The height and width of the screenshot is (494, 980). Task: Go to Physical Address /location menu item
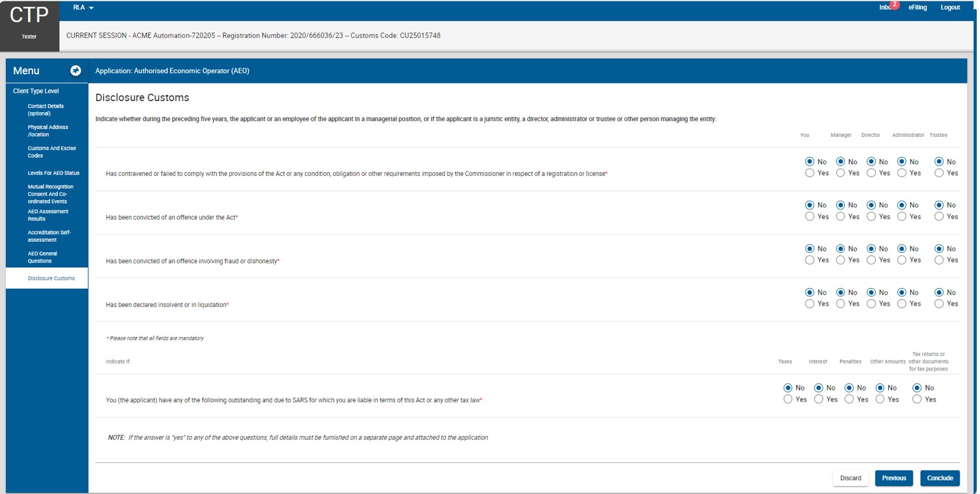pyautogui.click(x=48, y=131)
